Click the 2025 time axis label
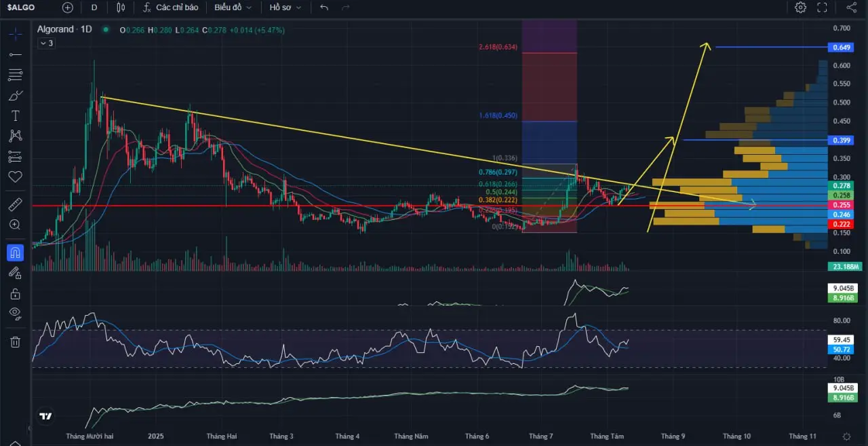Viewport: 868px width, 446px height. click(x=156, y=436)
